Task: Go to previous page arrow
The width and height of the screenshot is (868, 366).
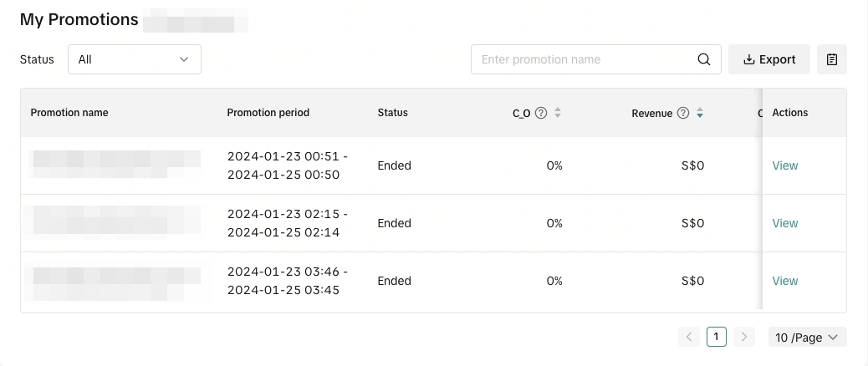Action: [x=689, y=337]
